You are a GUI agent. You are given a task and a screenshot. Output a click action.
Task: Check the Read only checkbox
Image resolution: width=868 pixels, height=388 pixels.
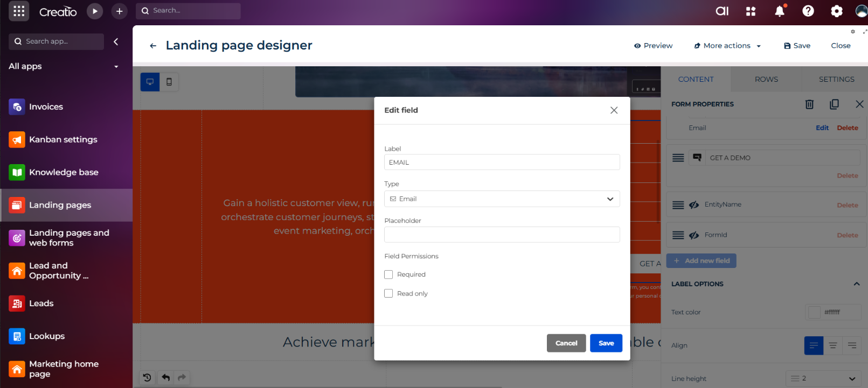(x=388, y=293)
